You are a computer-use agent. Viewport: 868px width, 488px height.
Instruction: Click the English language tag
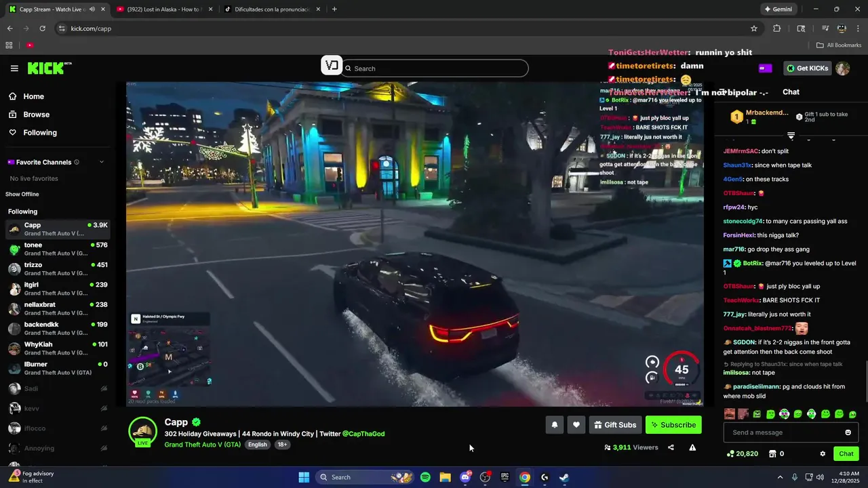(258, 445)
